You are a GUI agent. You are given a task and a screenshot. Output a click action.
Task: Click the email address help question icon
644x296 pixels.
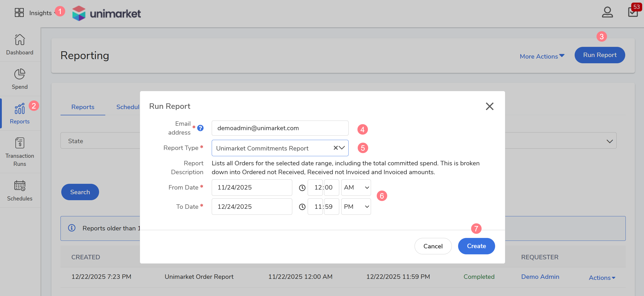point(200,128)
